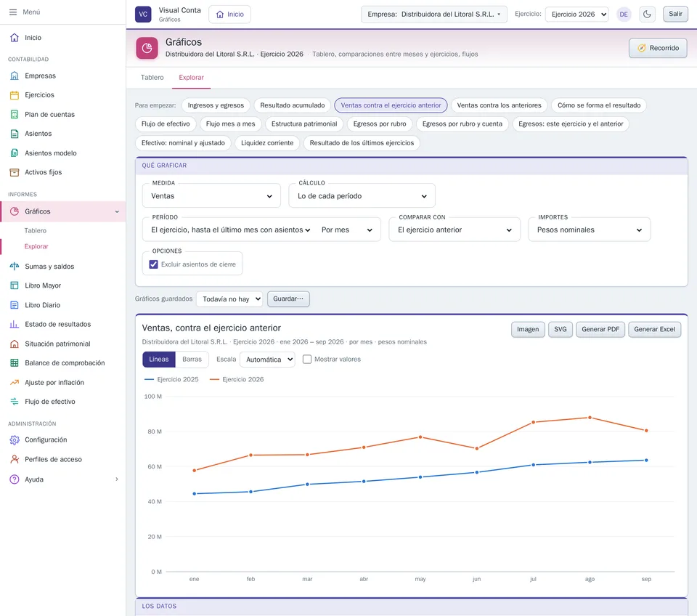Click the Ajuste por inflación trend icon
Viewport: 697px width, 616px height.
(15, 383)
